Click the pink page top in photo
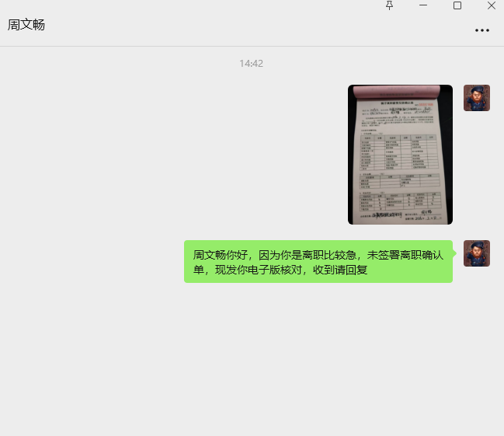This screenshot has width=504, height=436. 396,92
